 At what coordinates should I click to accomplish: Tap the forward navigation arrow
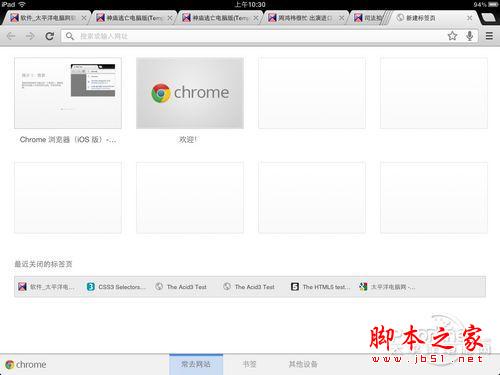(30, 36)
